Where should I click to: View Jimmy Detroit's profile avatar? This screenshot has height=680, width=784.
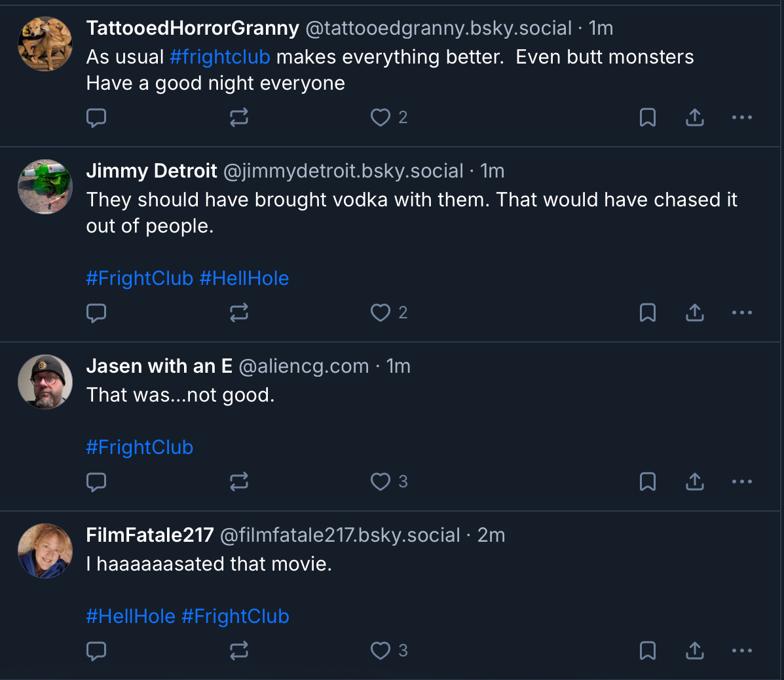click(x=45, y=187)
